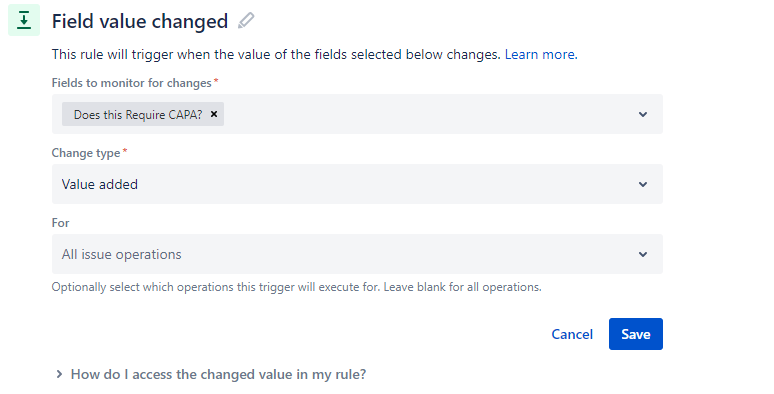This screenshot has width=774, height=394.
Task: Click the pencil icon to rename trigger
Action: pos(246,21)
